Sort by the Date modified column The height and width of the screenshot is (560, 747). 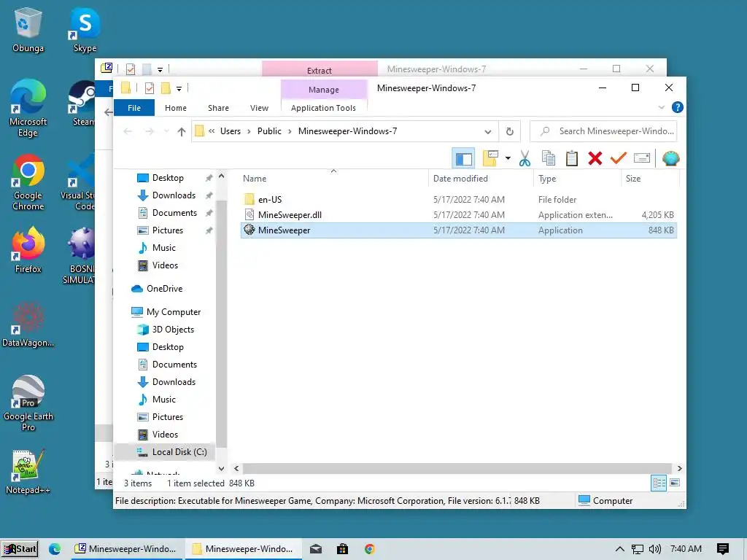[x=460, y=179]
